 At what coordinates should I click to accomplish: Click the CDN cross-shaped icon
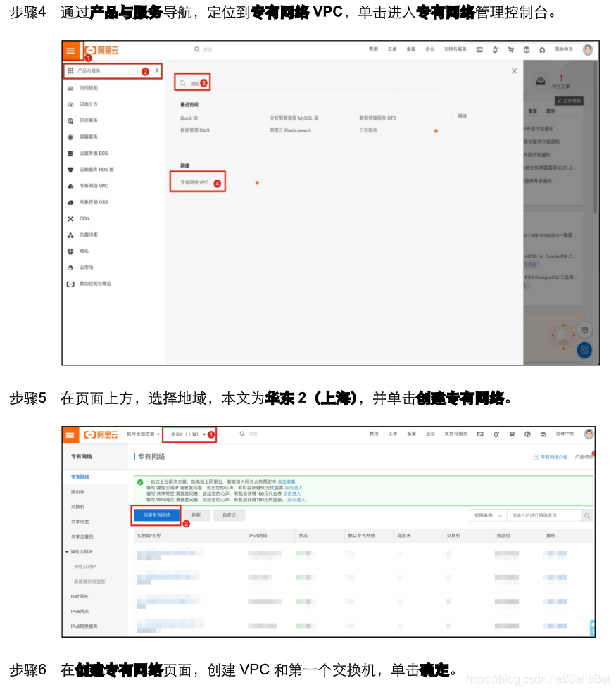[x=70, y=219]
